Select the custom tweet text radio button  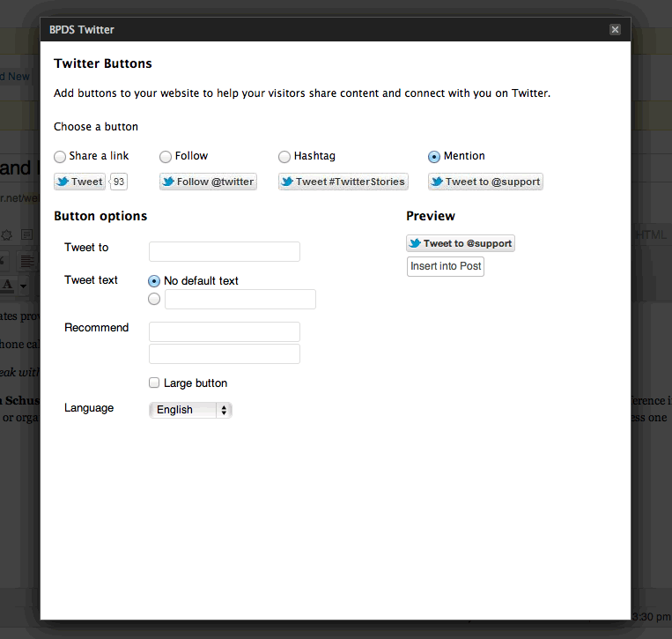(155, 300)
